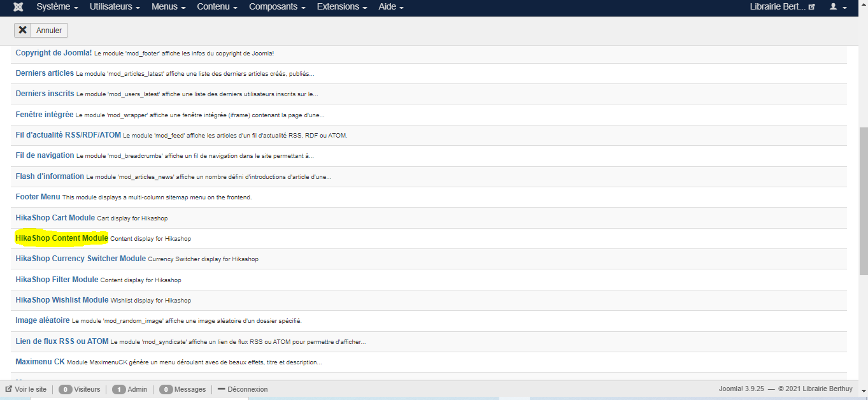Choose HikaShop Currency Switcher Module
This screenshot has height=400, width=868.
81,259
